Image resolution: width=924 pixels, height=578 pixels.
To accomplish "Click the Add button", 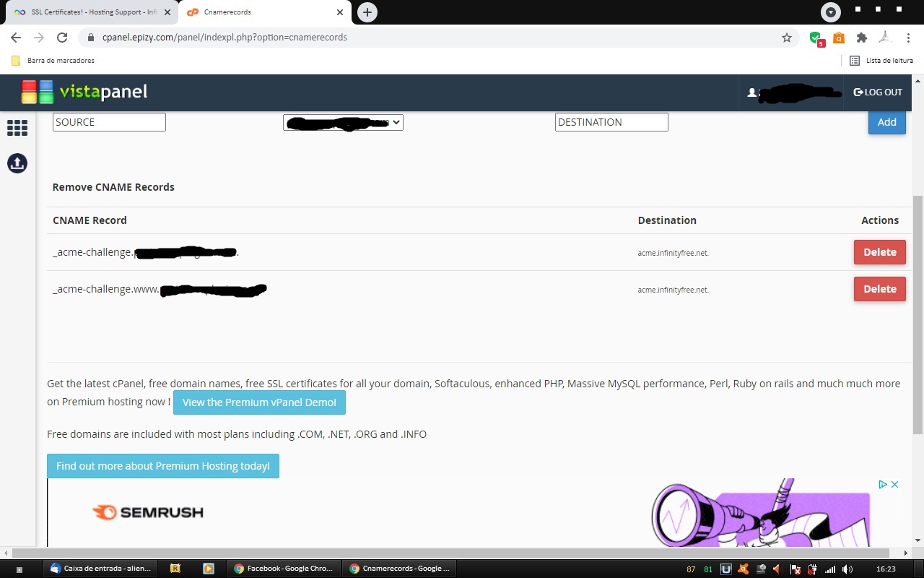I will coord(886,122).
